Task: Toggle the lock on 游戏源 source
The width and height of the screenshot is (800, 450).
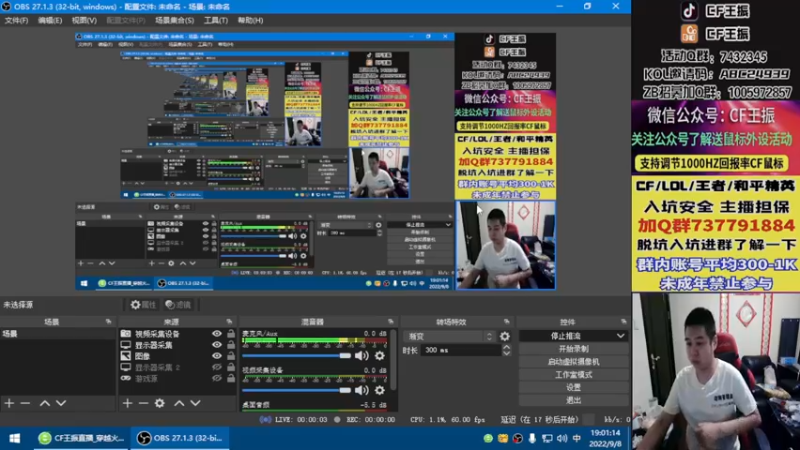Action: [231, 379]
